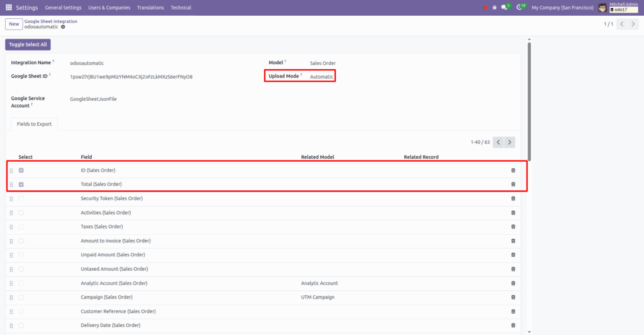The width and height of the screenshot is (644, 335).
Task: Go to previous record in the header pager
Action: click(622, 25)
